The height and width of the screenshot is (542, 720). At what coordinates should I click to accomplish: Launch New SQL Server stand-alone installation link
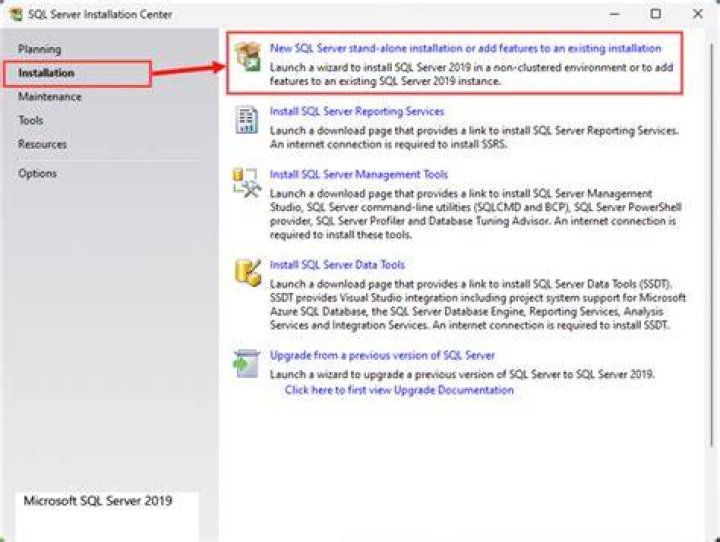click(x=465, y=48)
